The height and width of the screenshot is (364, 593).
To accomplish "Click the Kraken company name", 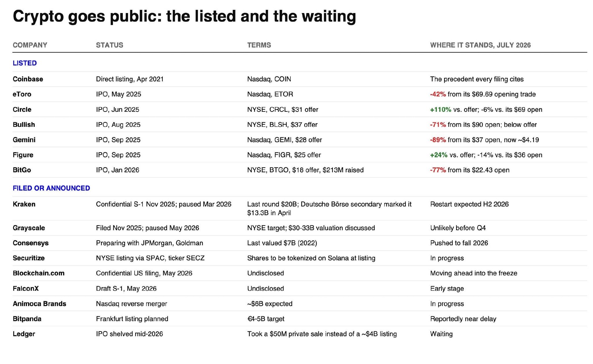I will pos(24,204).
